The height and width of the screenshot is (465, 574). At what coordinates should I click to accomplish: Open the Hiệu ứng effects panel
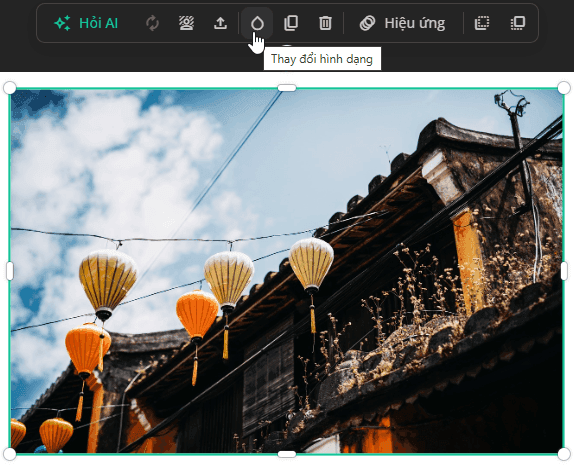[x=402, y=23]
